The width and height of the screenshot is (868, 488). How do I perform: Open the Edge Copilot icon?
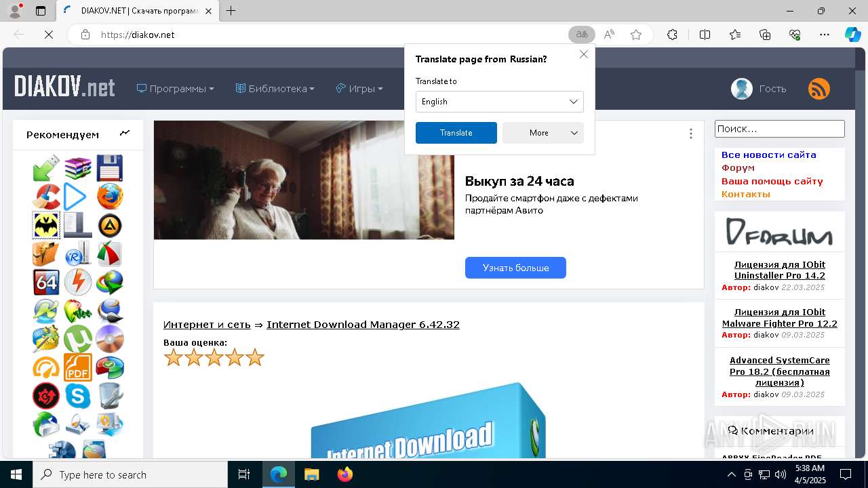852,35
